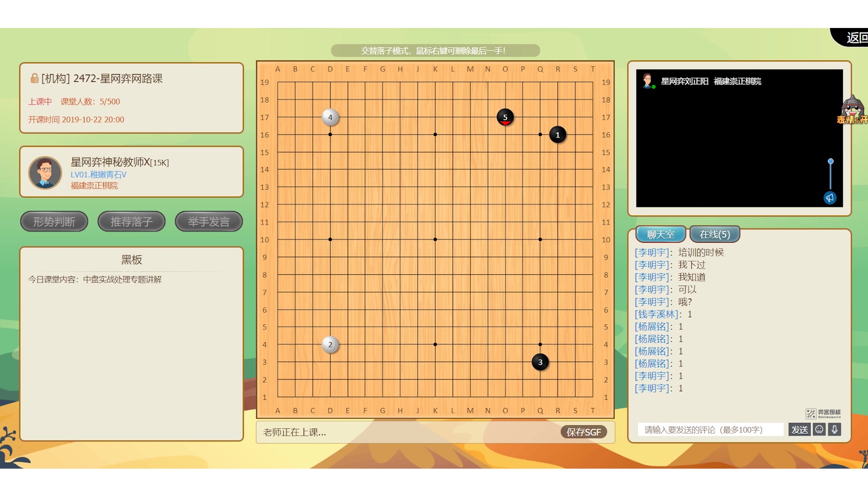
Task: Click the 推荐落子 button
Action: pyautogui.click(x=132, y=221)
